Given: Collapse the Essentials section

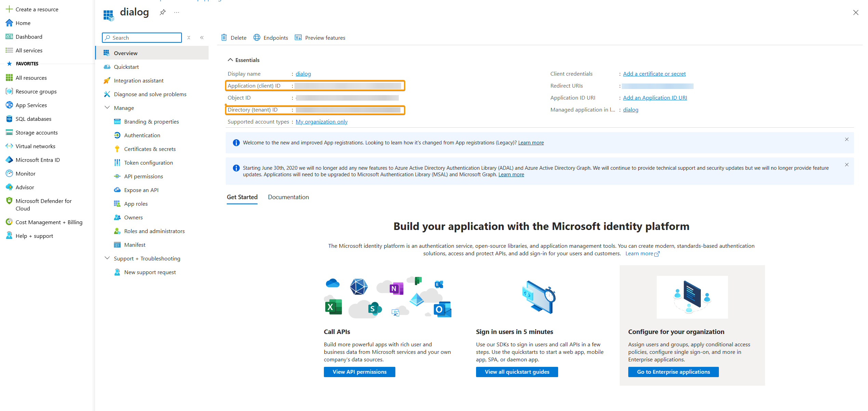Looking at the screenshot, I should 231,60.
